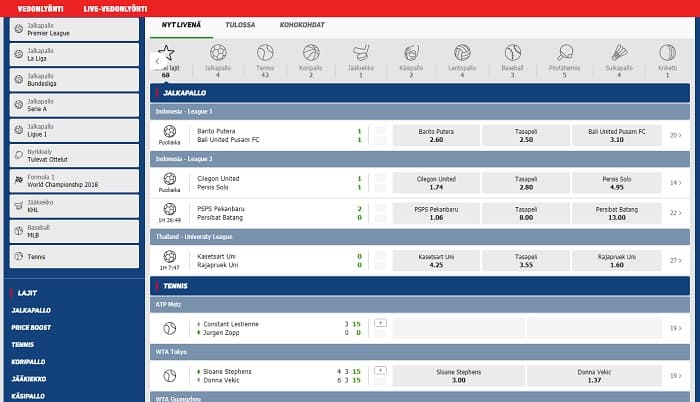Select Price Boost in Lajit list
The image size is (700, 402).
point(32,327)
